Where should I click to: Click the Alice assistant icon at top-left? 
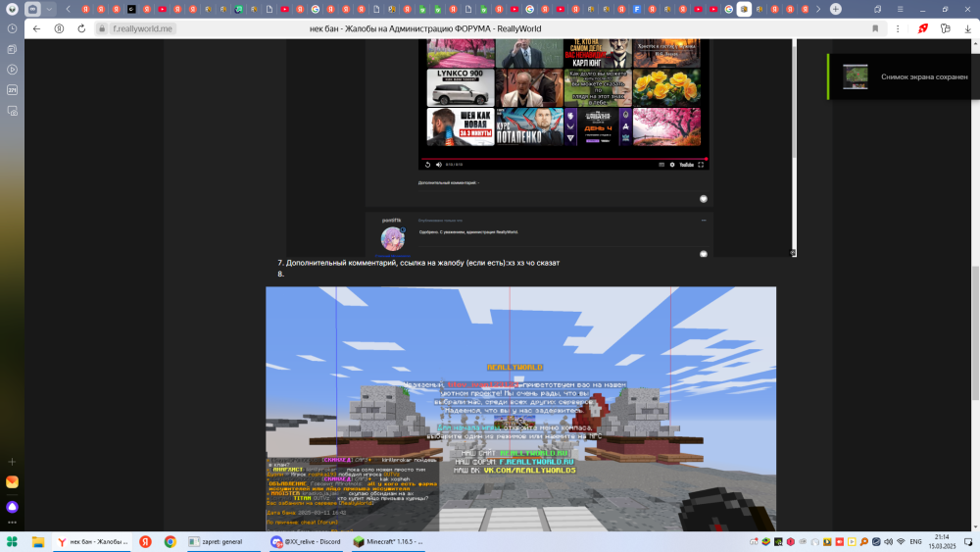pyautogui.click(x=12, y=10)
